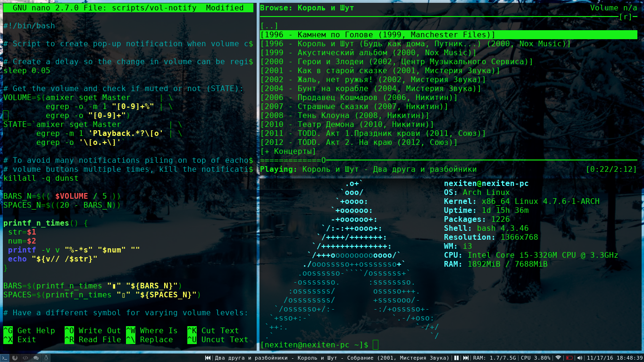
Task: Switch to the Firefox workspace icon
Action: click(15, 358)
